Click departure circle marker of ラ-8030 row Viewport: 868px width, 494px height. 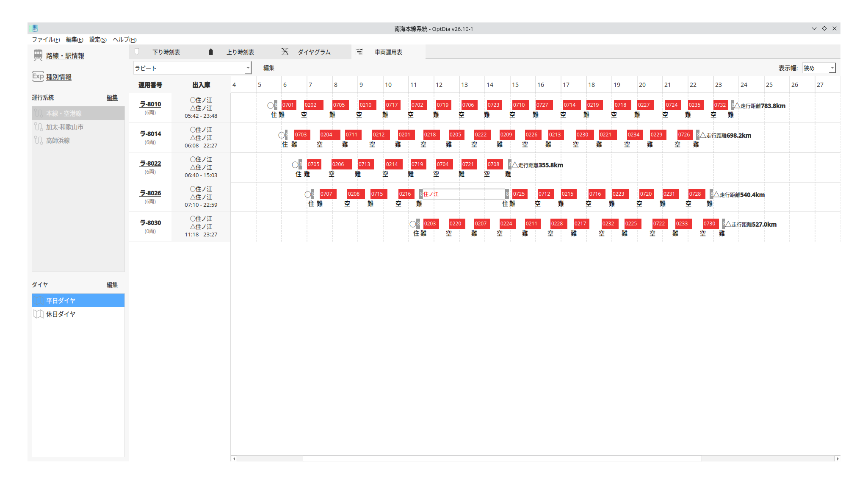[413, 224]
